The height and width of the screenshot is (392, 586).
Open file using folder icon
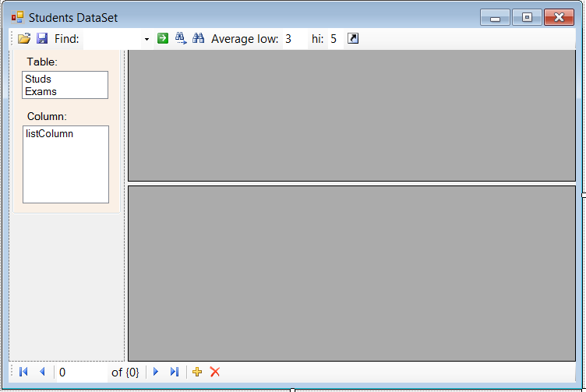(x=24, y=38)
